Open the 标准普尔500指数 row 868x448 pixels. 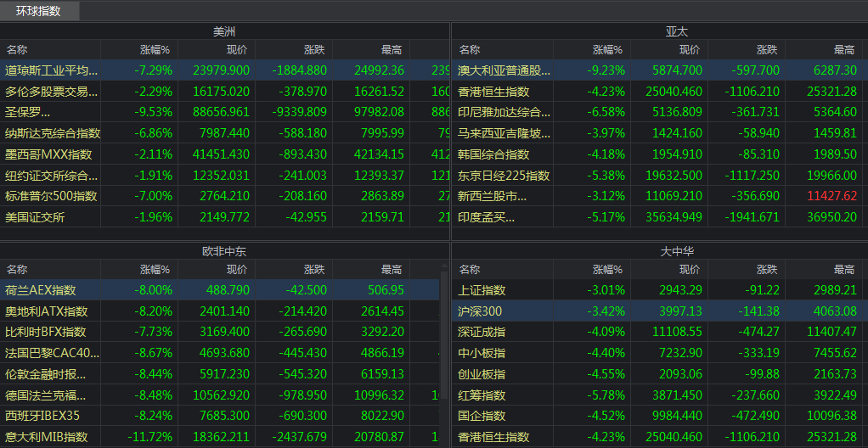pos(51,196)
